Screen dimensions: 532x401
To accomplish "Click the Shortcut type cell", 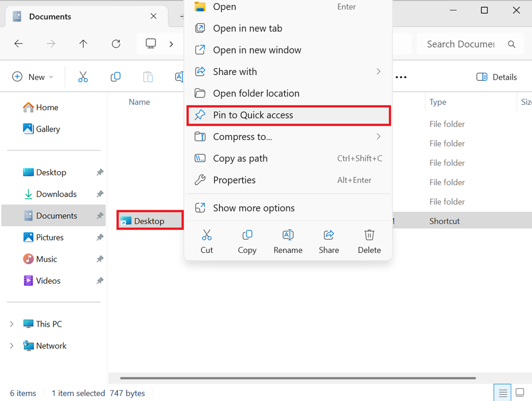I will click(445, 221).
